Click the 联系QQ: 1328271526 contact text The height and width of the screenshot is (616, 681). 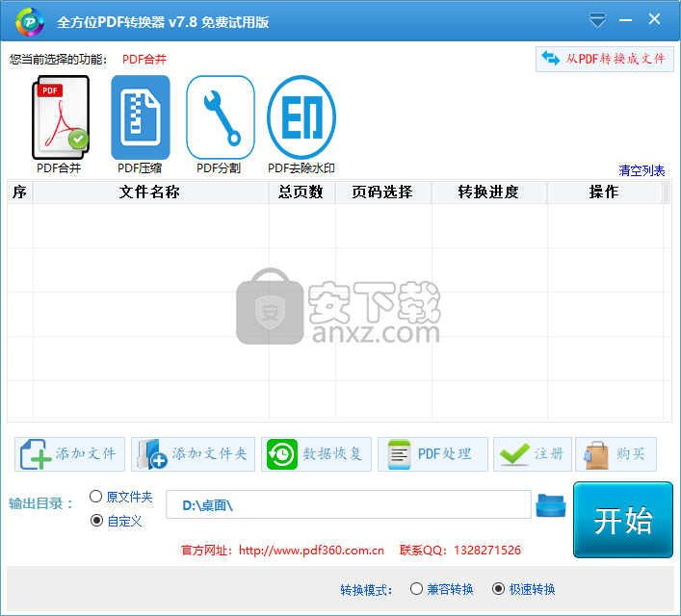coord(459,551)
